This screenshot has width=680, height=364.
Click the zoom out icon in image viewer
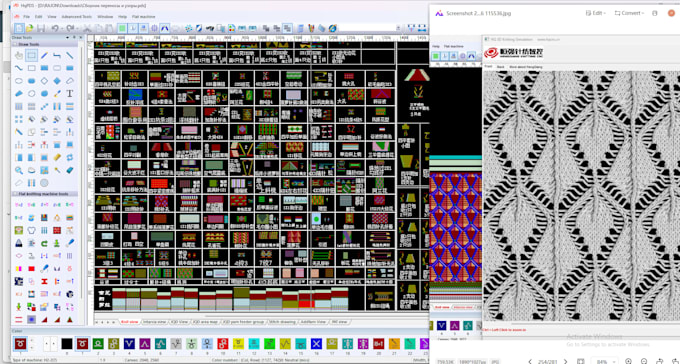(x=644, y=361)
